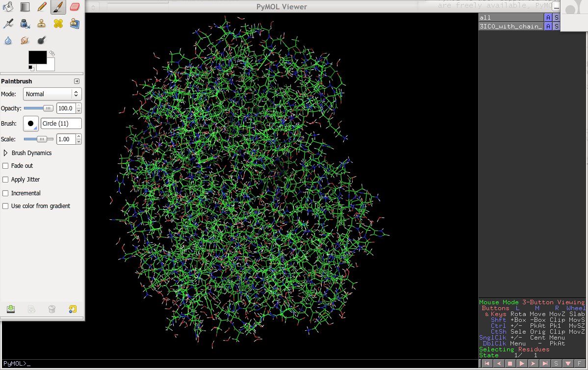Enable the Fade out checkbox
Viewport: 588px width, 370px height.
pos(5,165)
